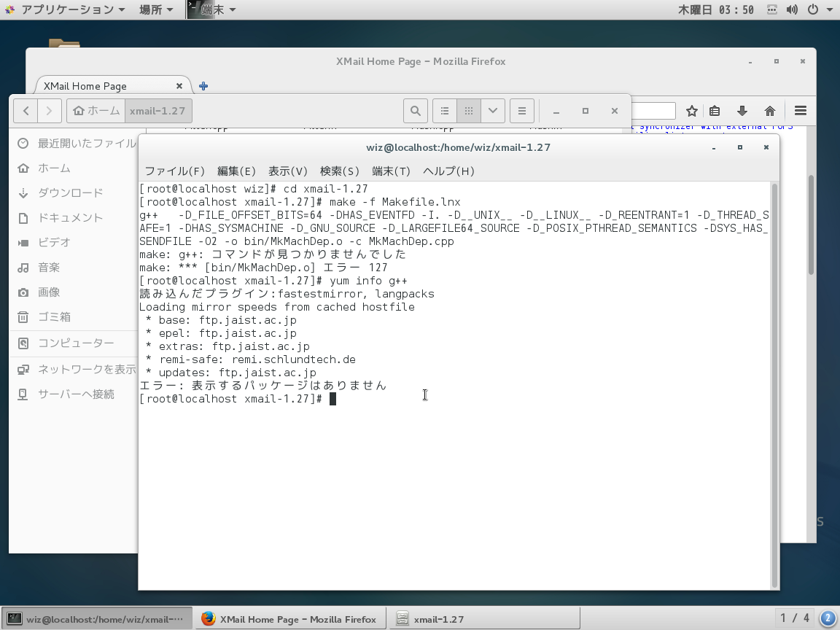Switch to terminal in taskbar
This screenshot has width=840, height=630.
[x=97, y=619]
